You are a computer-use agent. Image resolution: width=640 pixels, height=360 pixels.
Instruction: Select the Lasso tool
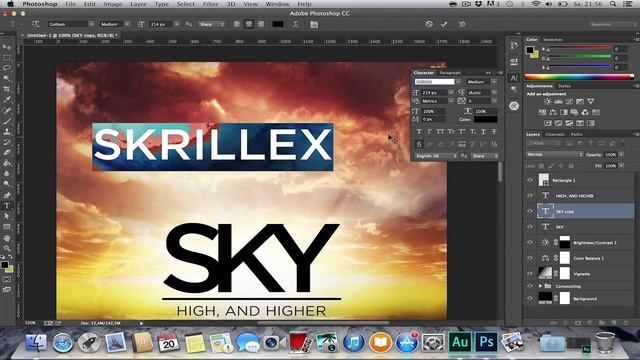click(x=7, y=68)
